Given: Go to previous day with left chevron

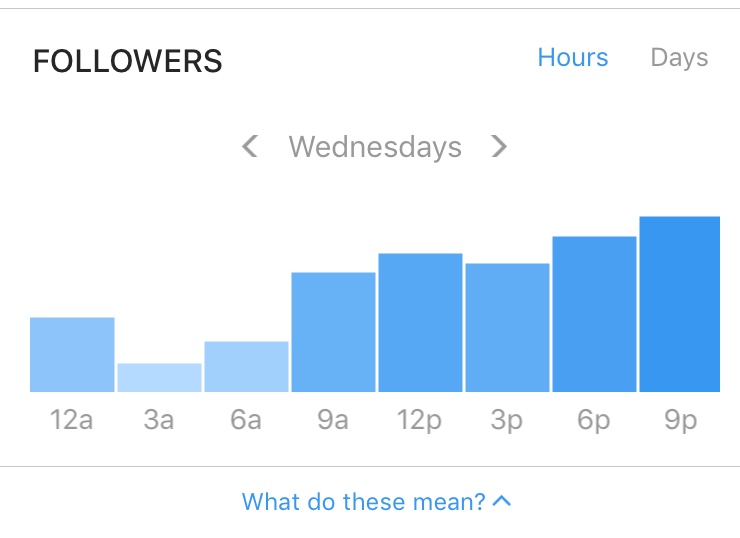Looking at the screenshot, I should (250, 146).
